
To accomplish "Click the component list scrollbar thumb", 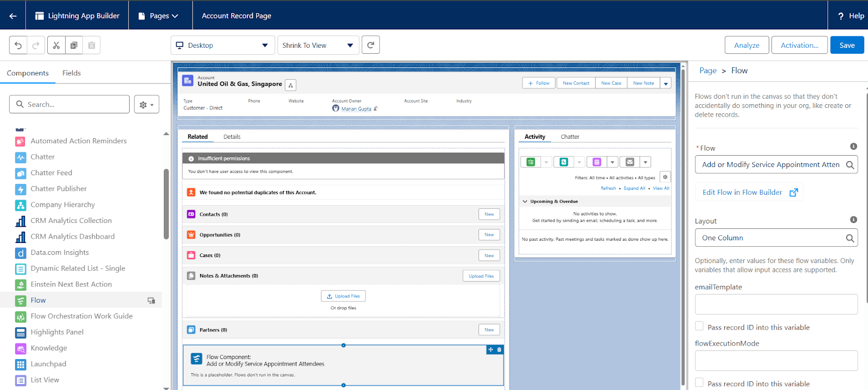I will click(166, 203).
